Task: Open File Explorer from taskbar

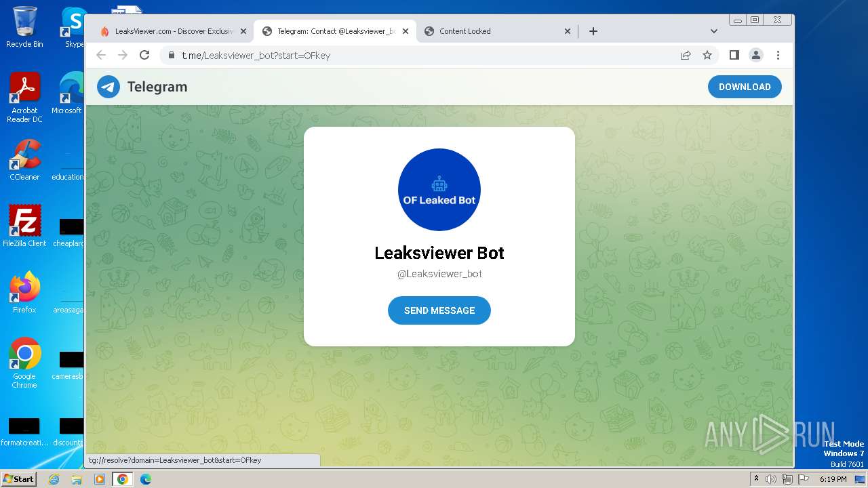Action: click(x=77, y=479)
